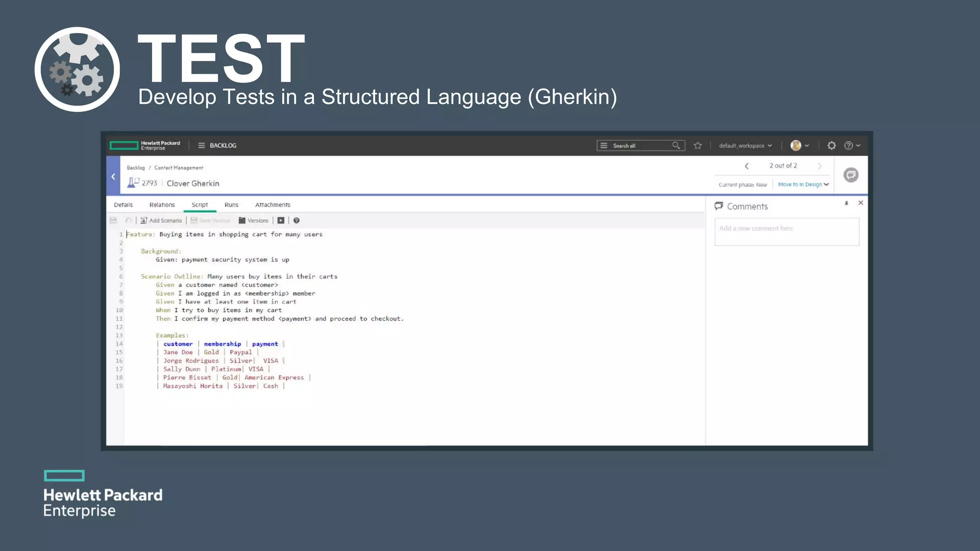Click the Jane Doe example row
This screenshot has width=980, height=551.
[208, 353]
